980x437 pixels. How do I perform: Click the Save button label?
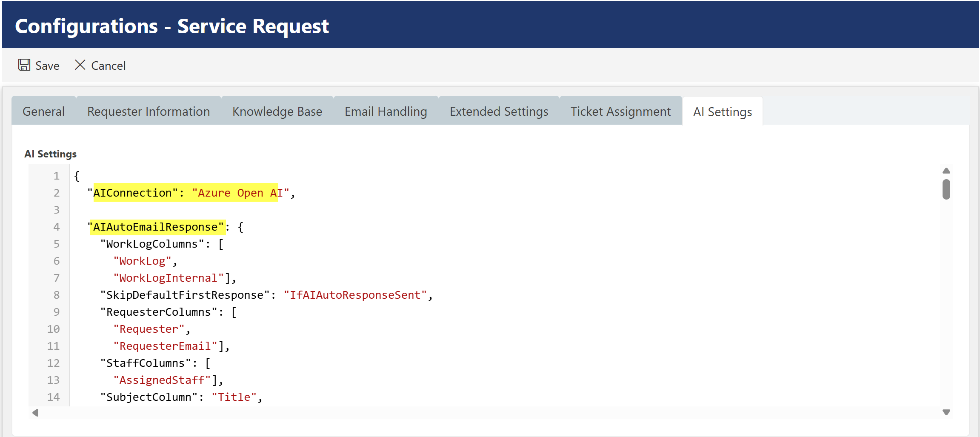click(47, 66)
